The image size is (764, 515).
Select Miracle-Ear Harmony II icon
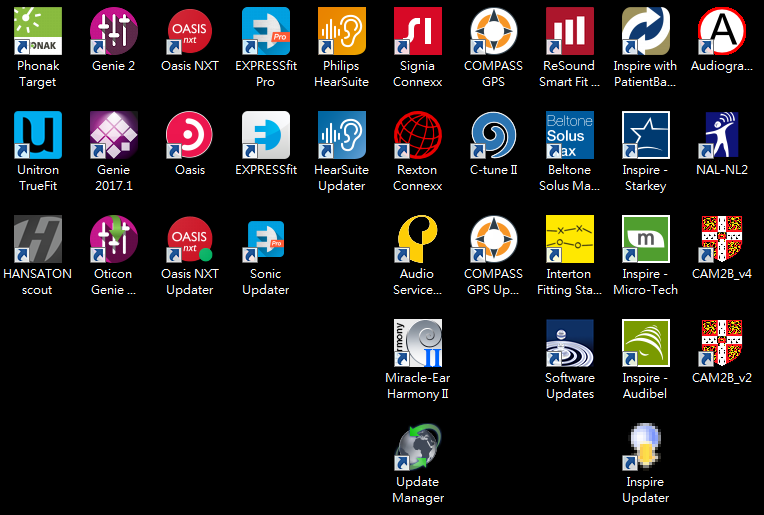pos(418,343)
